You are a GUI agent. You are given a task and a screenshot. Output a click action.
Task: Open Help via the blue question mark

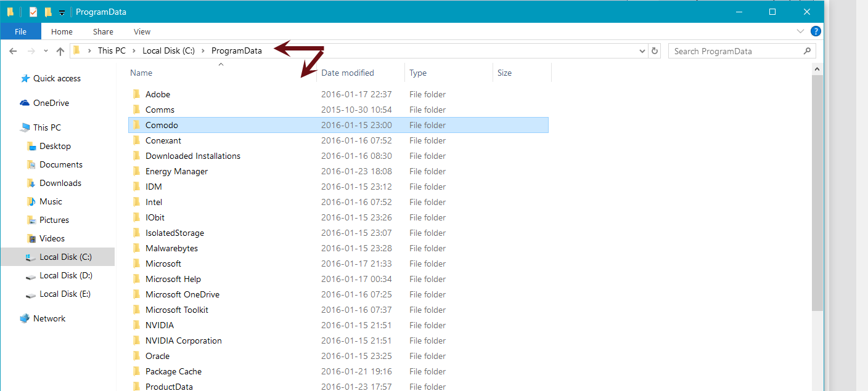coord(816,31)
